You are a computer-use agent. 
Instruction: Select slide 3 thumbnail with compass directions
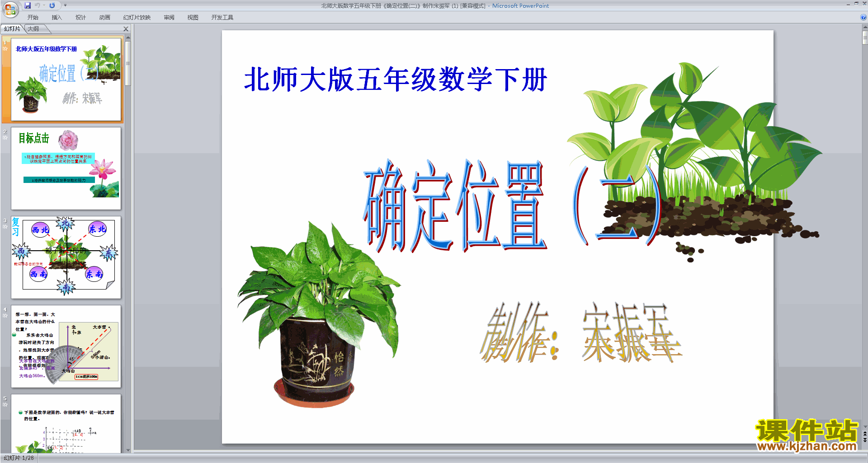[x=66, y=257]
